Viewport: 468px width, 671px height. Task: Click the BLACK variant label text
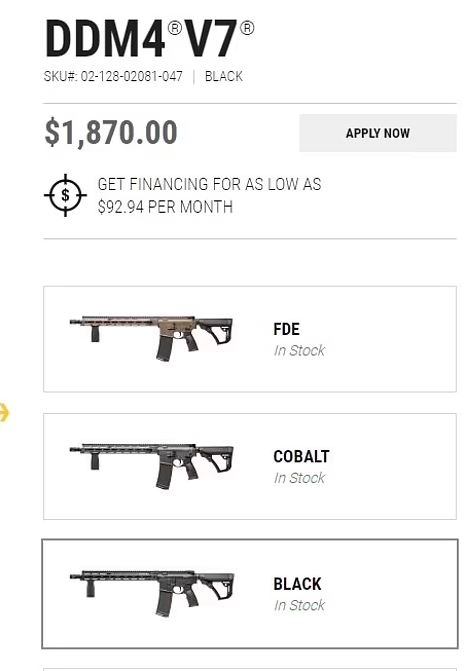[297, 584]
